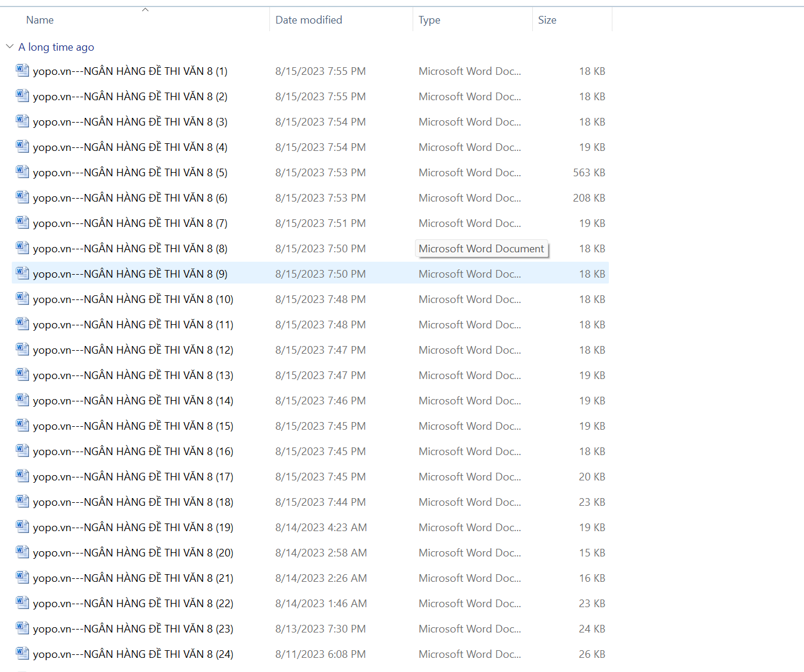Screen dimensions: 804x672
Task: Click the Word icon of file (14)
Action: [x=22, y=400]
